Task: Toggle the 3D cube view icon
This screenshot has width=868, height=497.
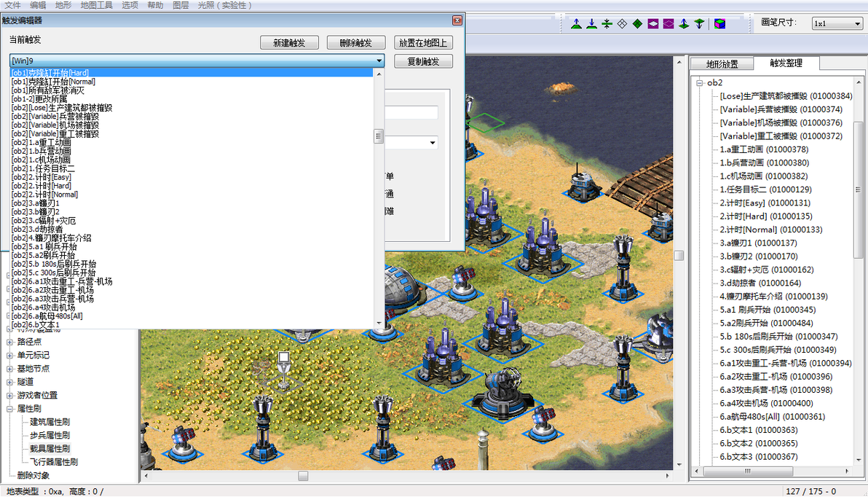Action: 719,24
